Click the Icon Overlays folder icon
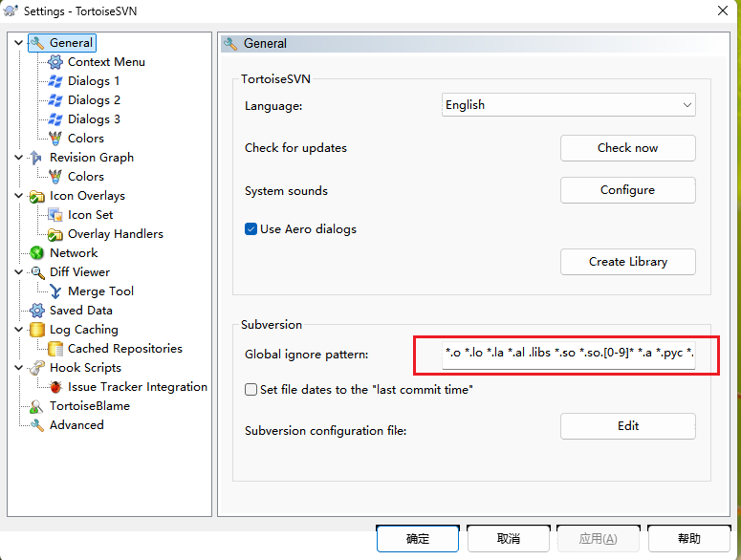The image size is (741, 560). (x=37, y=196)
